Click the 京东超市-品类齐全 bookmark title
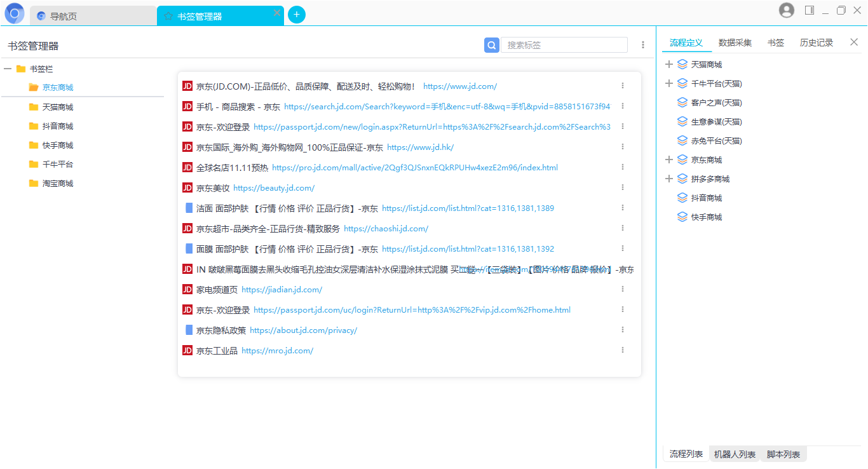 coord(268,229)
